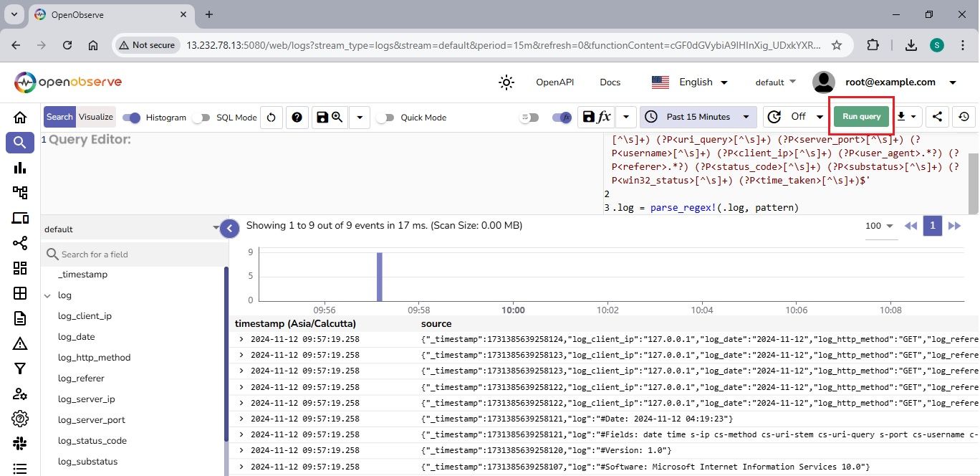Open the English language dropdown
The width and height of the screenshot is (980, 476).
click(689, 82)
